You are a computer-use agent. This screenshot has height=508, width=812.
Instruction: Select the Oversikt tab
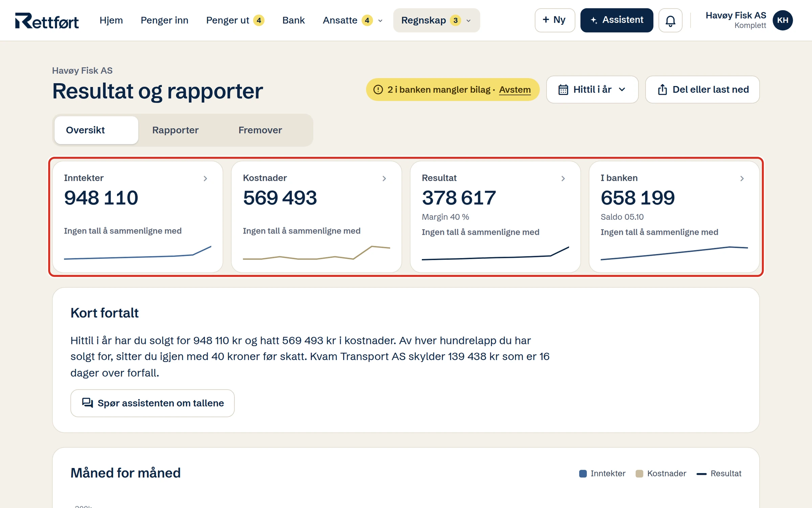(x=96, y=130)
